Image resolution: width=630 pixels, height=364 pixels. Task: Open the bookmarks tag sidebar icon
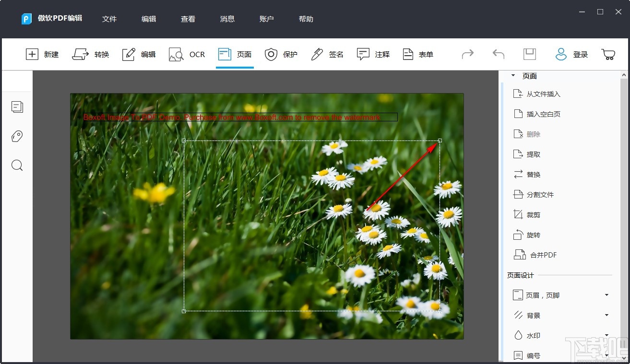pos(17,136)
